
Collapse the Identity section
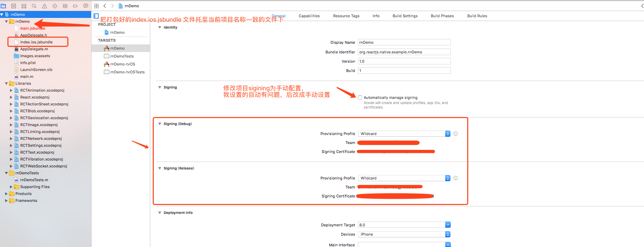(160, 27)
